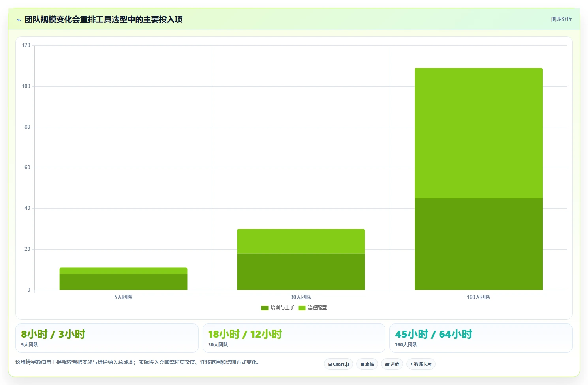Click the small icon before the chart title

click(19, 20)
